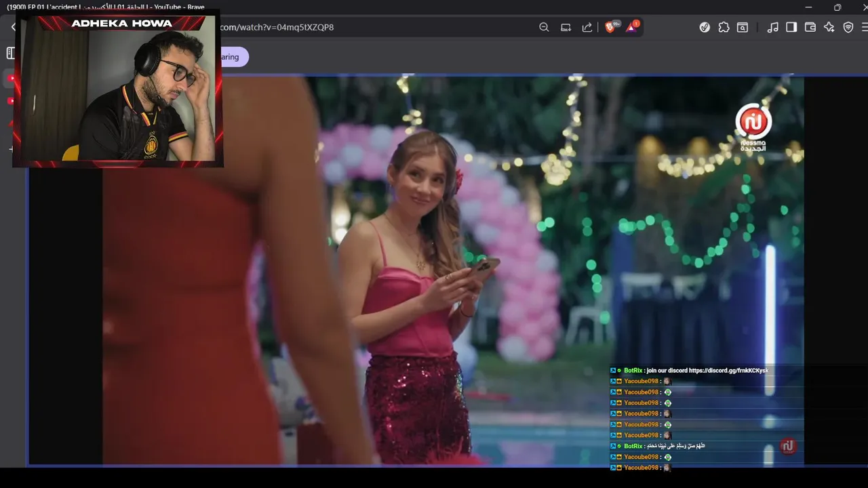Open the extensions puzzle piece menu
868x488 pixels.
(724, 27)
